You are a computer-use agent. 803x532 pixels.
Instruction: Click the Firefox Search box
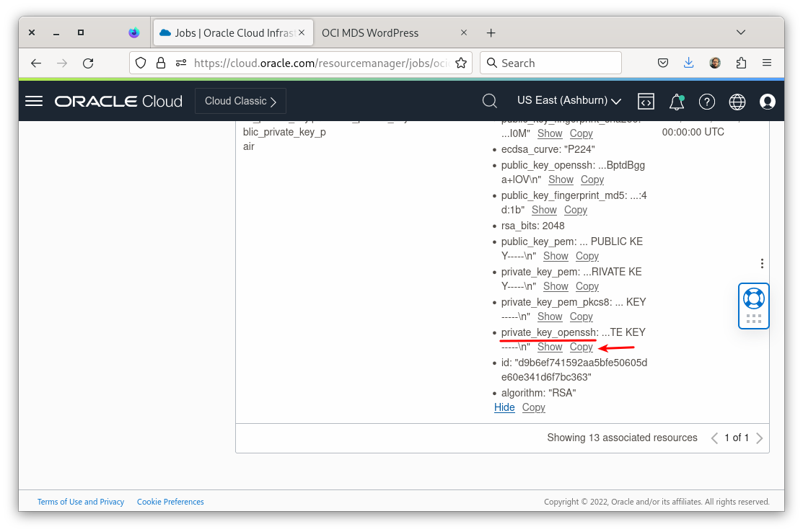point(550,63)
